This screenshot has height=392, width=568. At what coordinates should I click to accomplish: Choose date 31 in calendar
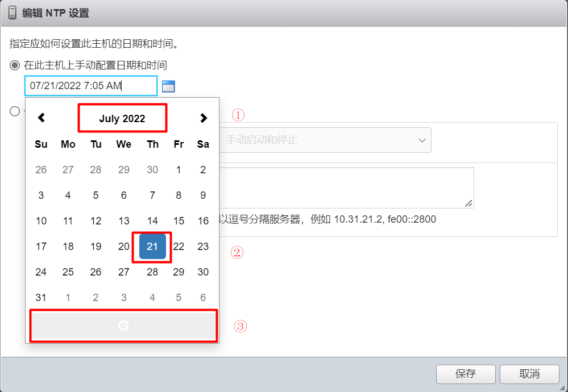point(41,298)
